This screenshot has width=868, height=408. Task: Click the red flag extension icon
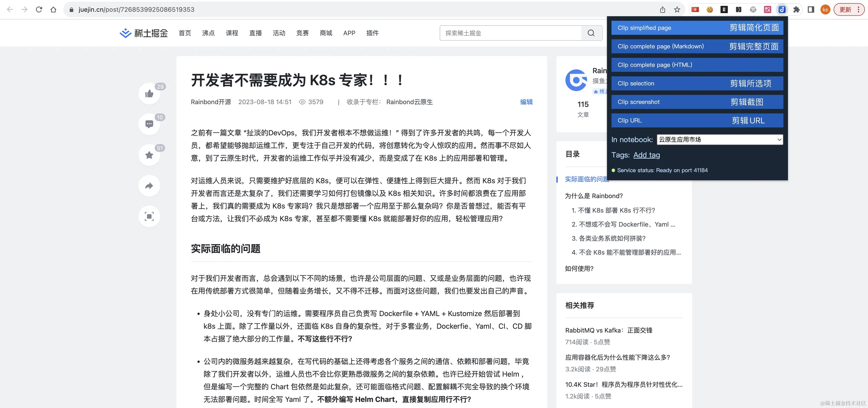695,9
